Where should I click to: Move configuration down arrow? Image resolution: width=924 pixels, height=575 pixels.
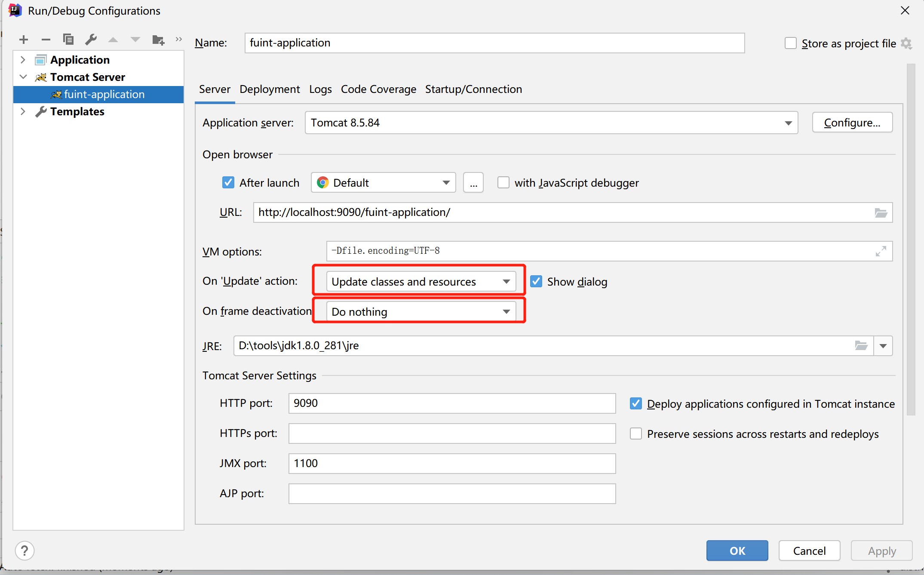point(135,40)
